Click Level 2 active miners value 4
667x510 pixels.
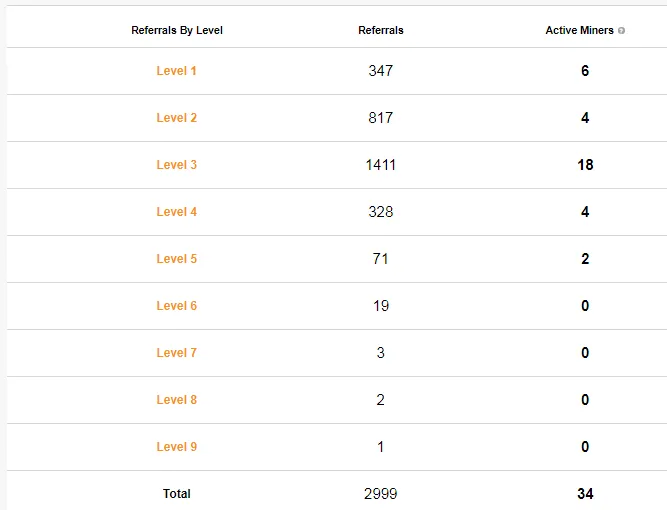(585, 118)
